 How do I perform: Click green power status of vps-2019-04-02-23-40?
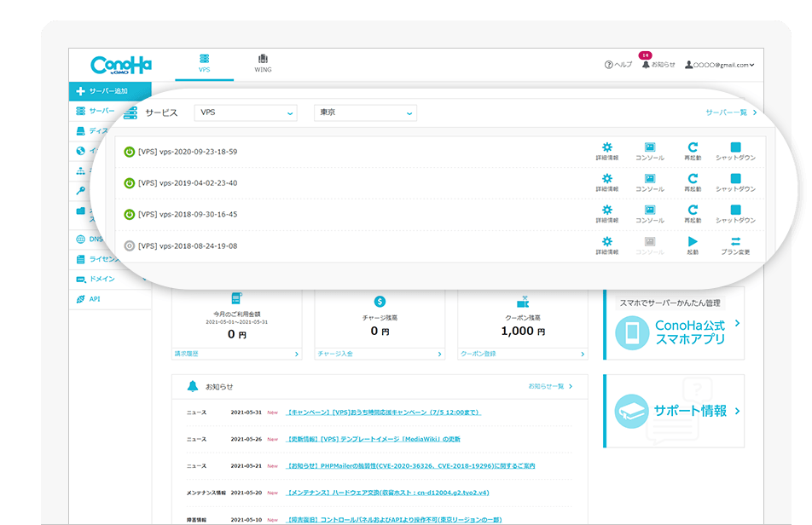click(130, 183)
